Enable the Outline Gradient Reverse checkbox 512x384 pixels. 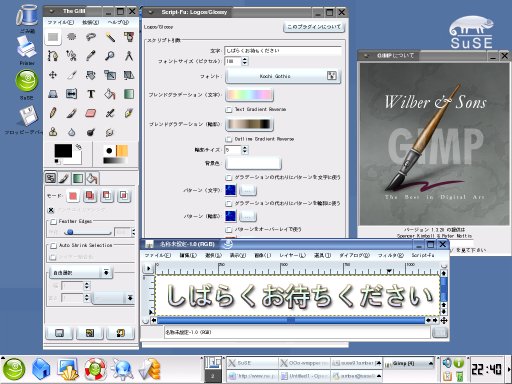(229, 139)
